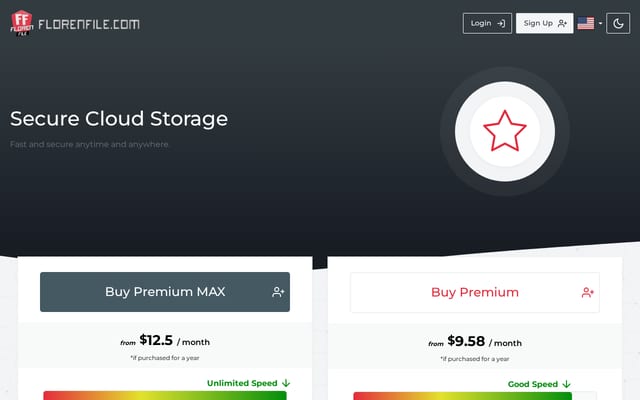The width and height of the screenshot is (640, 400).
Task: Toggle dark mode with moon icon
Action: tap(618, 23)
